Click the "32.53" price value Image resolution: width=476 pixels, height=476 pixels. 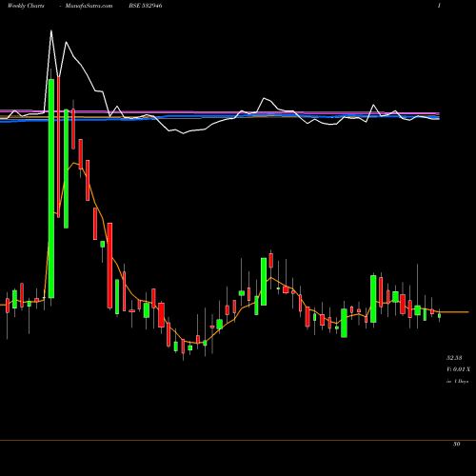click(x=454, y=358)
